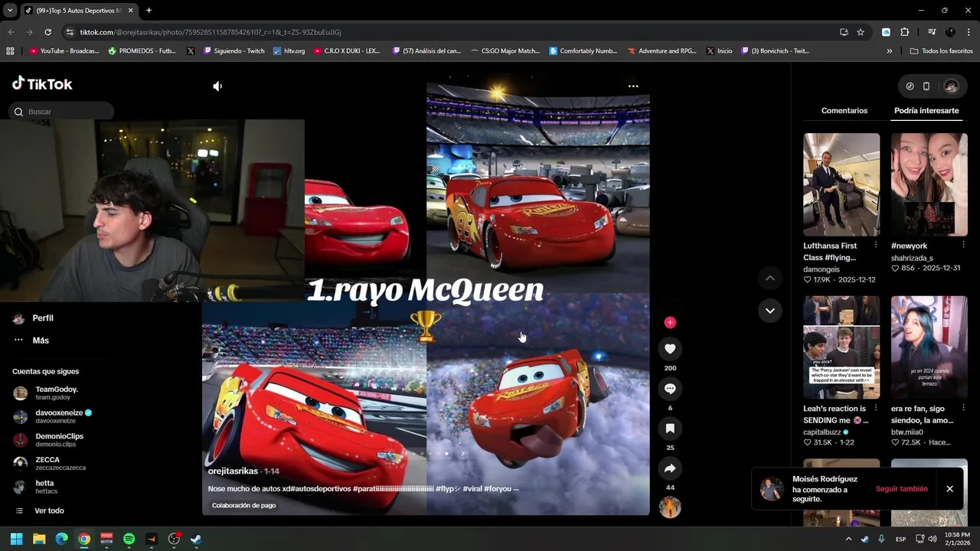
Task: Open the YouTube - Broadcas... bookmark
Action: [64, 51]
